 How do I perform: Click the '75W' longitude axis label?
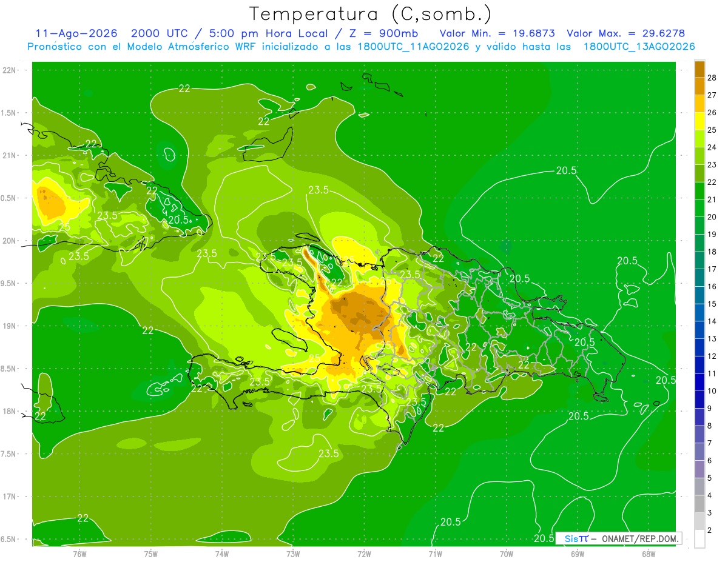(x=151, y=554)
